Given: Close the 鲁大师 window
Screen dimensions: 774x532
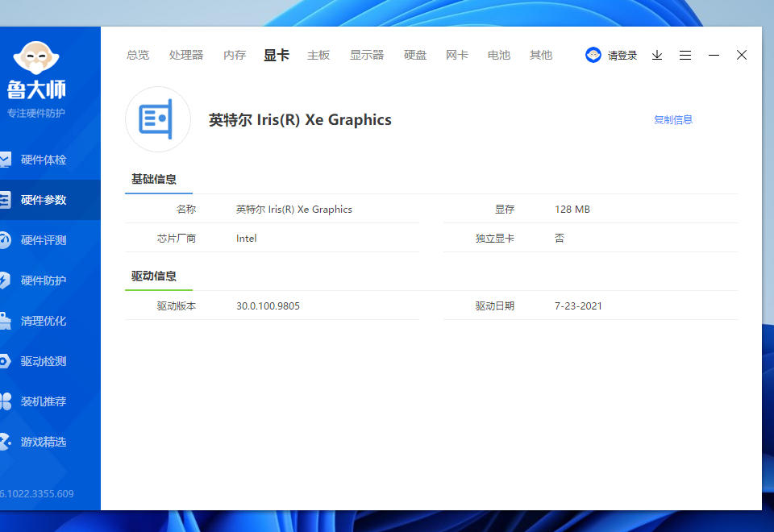Looking at the screenshot, I should 742,55.
